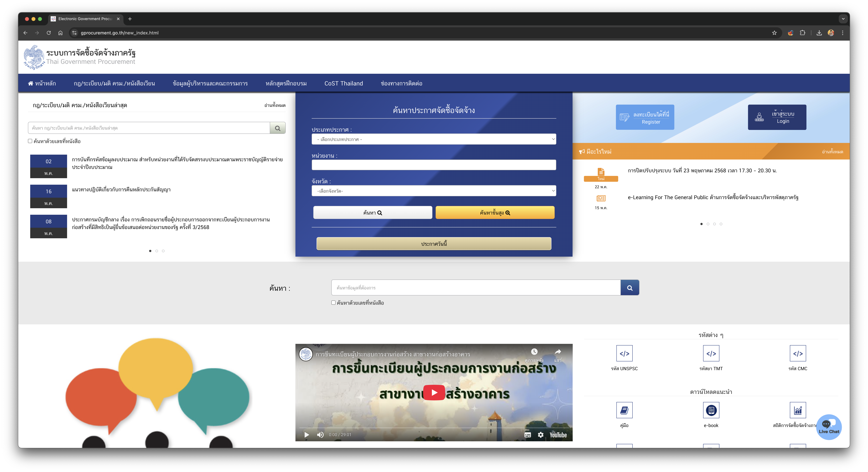Open video settings gear icon
The height and width of the screenshot is (472, 868).
(541, 435)
